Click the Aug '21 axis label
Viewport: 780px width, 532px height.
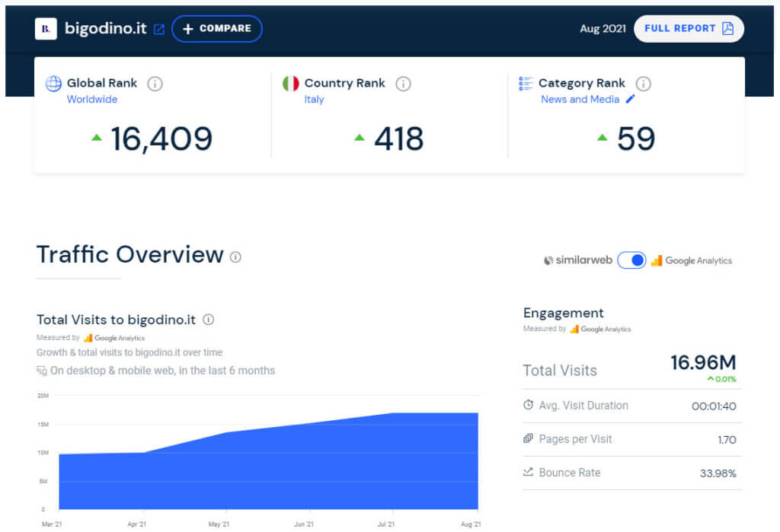click(x=471, y=524)
